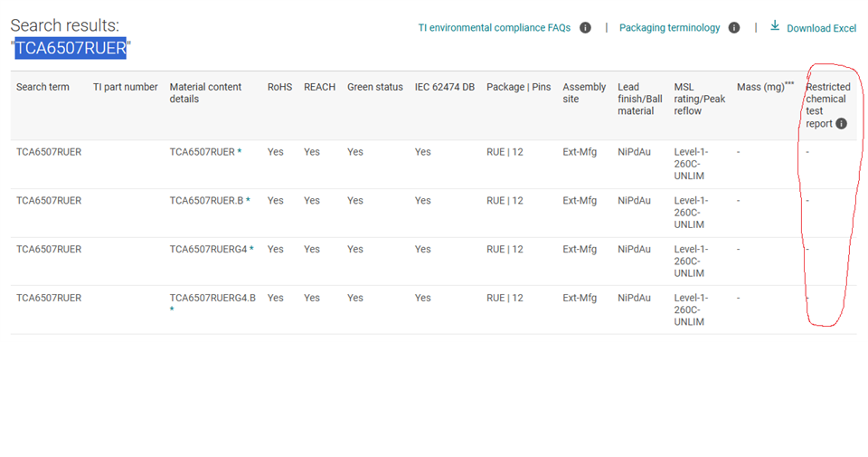868x457 pixels.
Task: Click the Material content details header
Action: [205, 93]
